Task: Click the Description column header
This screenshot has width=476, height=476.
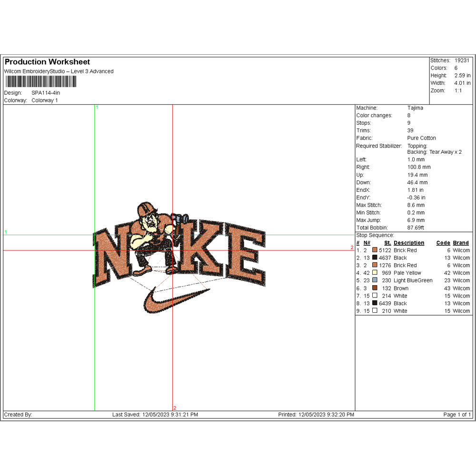Action: [408, 243]
